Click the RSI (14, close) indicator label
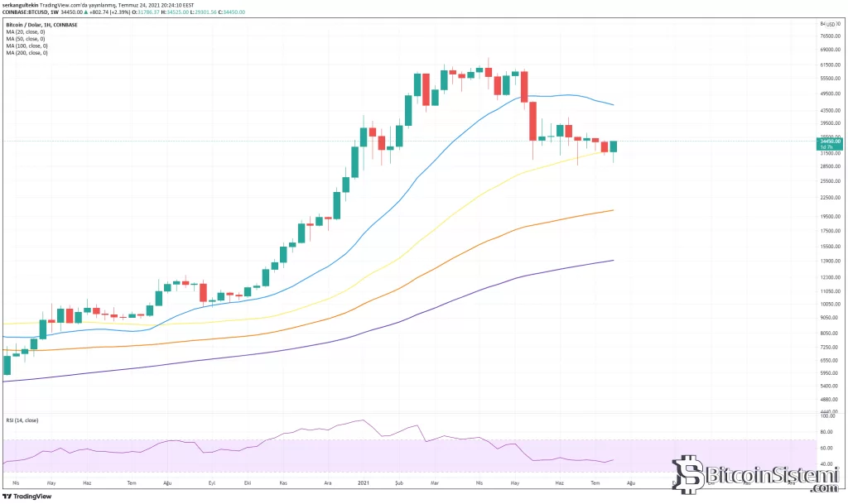The image size is (848, 504). [21, 420]
